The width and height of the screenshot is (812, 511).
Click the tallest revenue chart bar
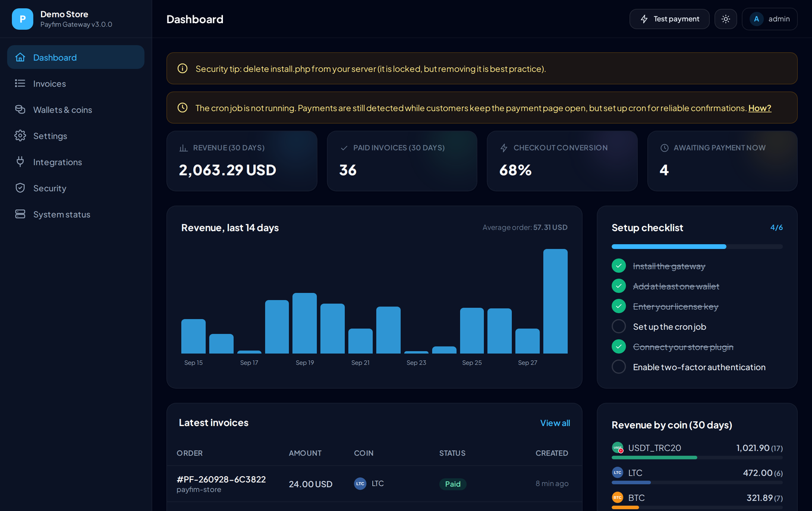pos(555,301)
